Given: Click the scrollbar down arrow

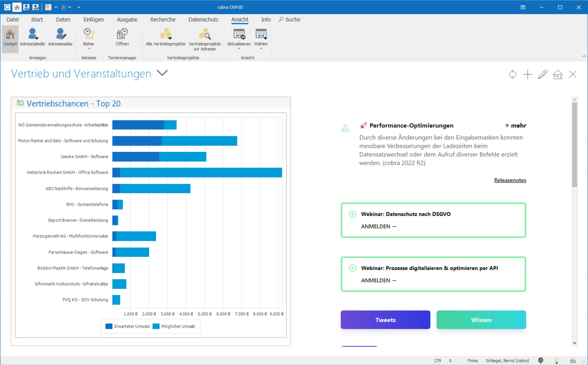Looking at the screenshot, I should click(x=575, y=343).
